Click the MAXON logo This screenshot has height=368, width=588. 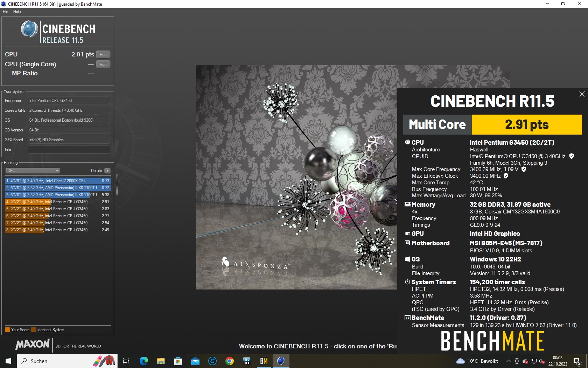coord(33,344)
